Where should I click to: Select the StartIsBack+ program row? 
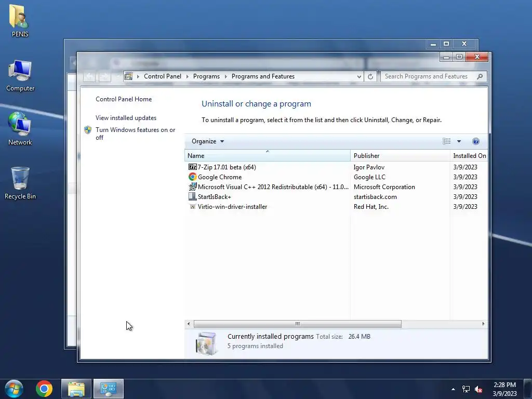[x=336, y=196]
